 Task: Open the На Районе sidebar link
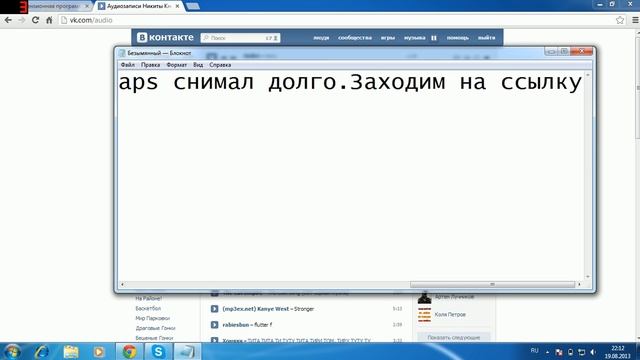149,298
